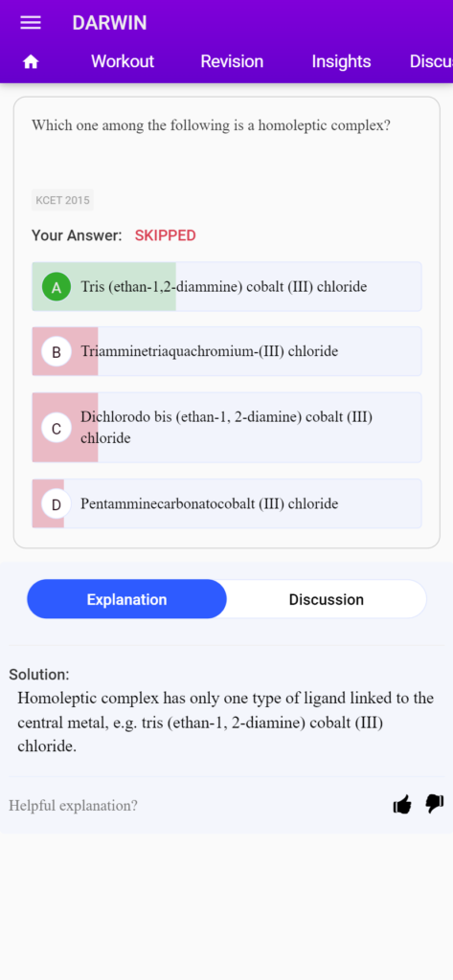Switch to the Workout tab
The height and width of the screenshot is (980, 453).
123,61
